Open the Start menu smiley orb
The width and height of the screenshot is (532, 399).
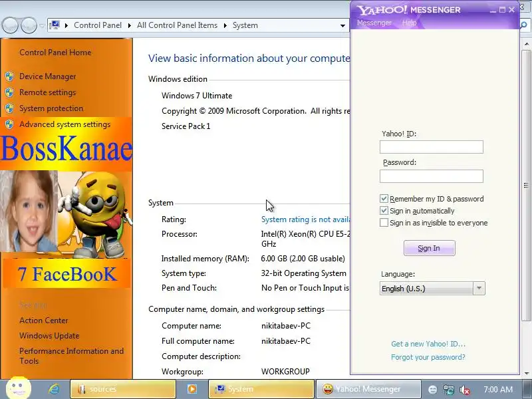coord(18,388)
